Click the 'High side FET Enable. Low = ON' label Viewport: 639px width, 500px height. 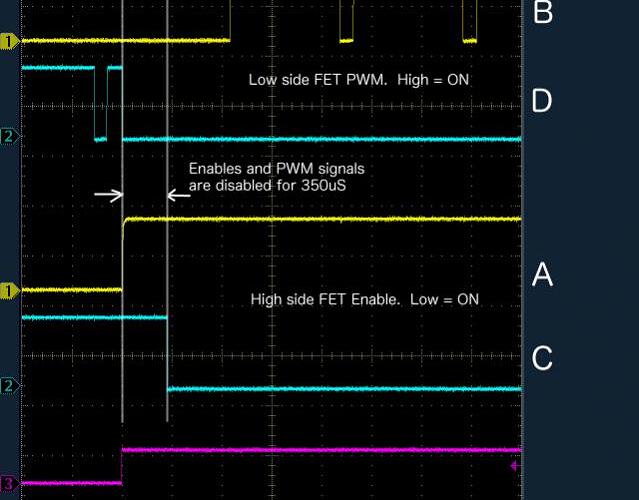(x=364, y=300)
